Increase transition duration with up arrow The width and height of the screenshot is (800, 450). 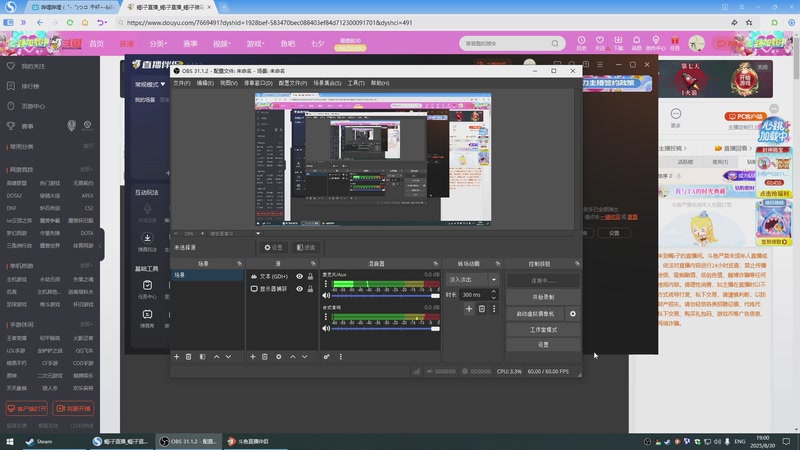point(493,292)
